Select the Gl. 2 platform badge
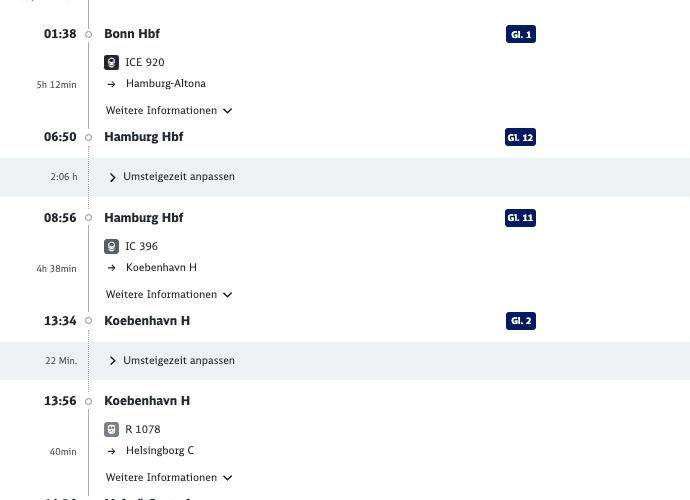690x500 pixels. click(x=521, y=321)
